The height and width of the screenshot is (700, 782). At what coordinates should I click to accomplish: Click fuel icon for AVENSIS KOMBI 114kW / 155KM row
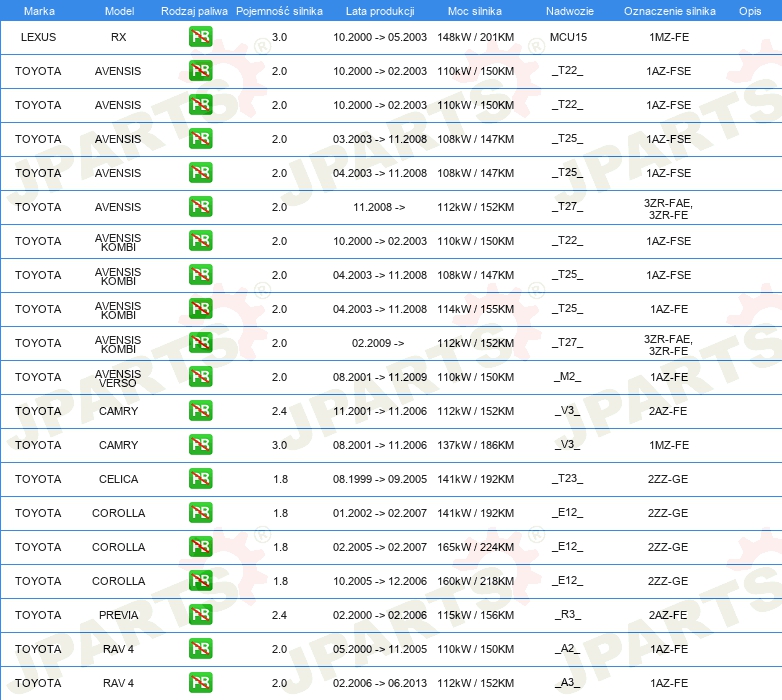200,309
